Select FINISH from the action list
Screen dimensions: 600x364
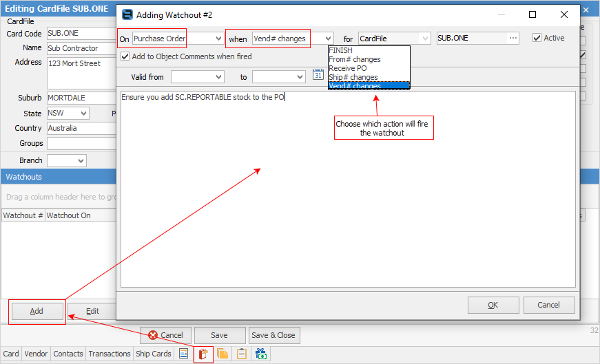(x=369, y=50)
